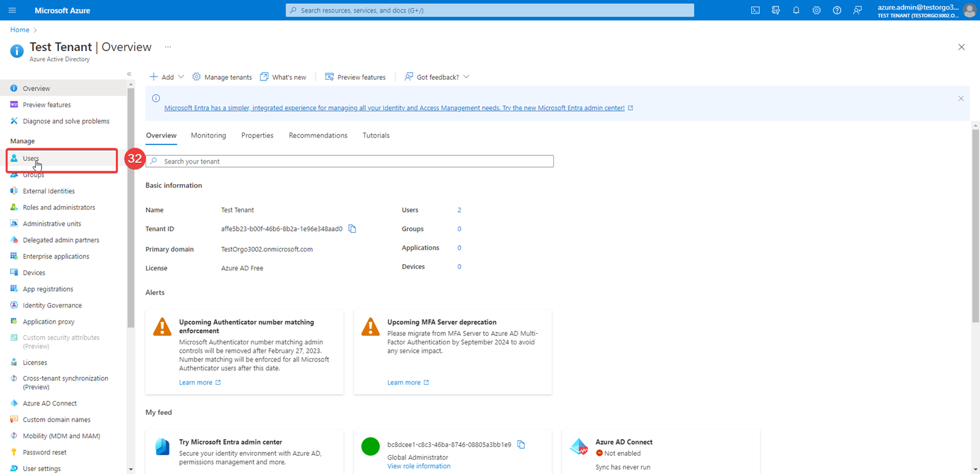Click the left sidebar scrollbar down arrow
The height and width of the screenshot is (474, 980).
(131, 469)
